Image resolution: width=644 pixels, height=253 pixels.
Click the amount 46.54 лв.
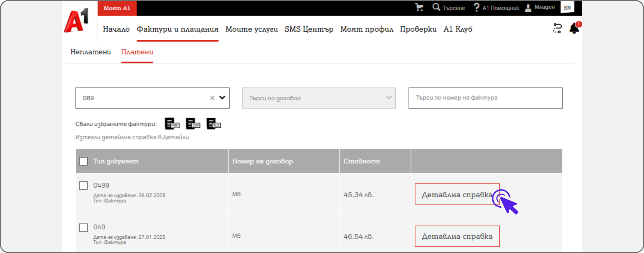(x=358, y=236)
